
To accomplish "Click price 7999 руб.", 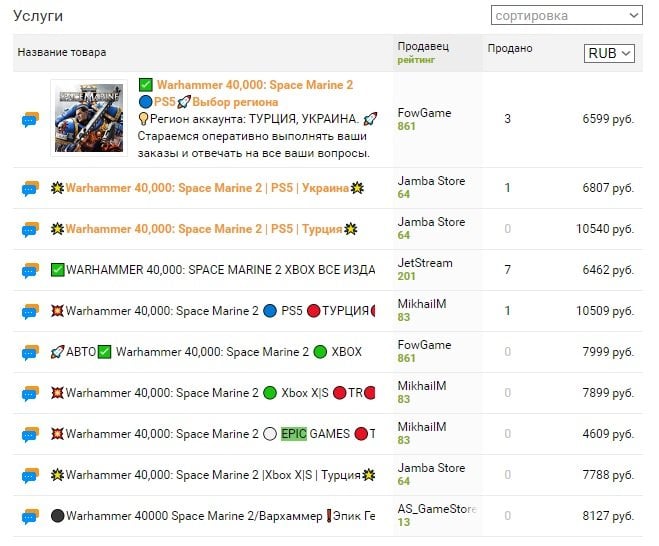I will coord(608,352).
